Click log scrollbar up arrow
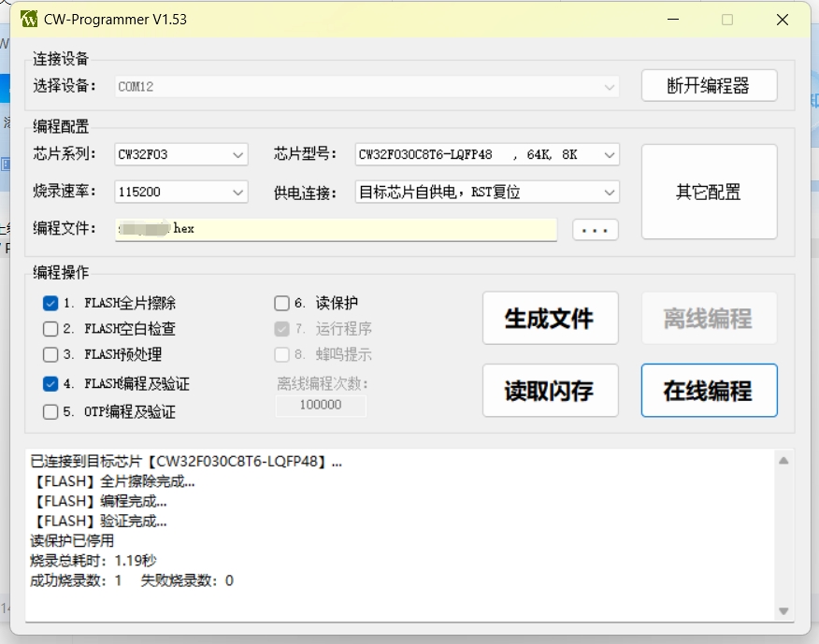 (x=783, y=461)
